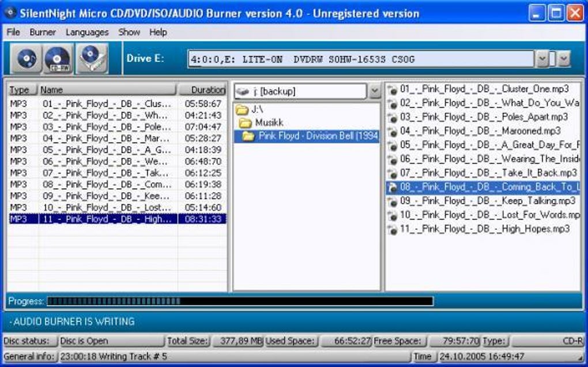Click highlighted track row 11 High... name
588x367 pixels.
tap(108, 219)
